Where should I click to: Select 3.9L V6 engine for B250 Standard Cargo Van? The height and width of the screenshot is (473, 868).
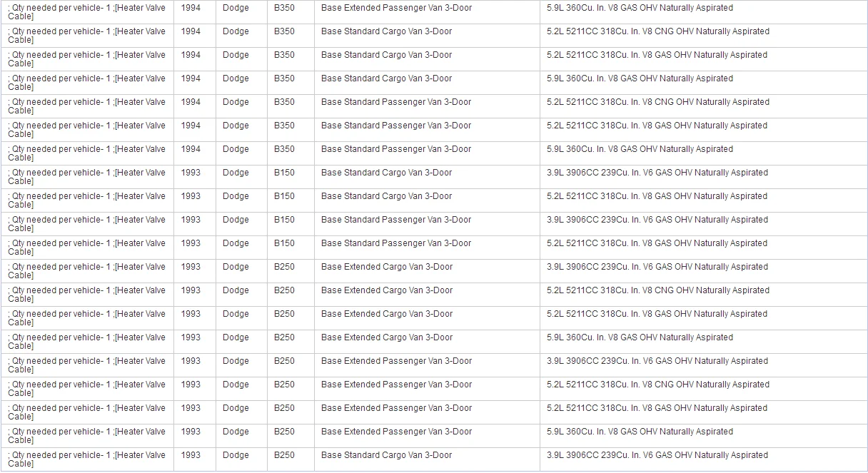tap(657, 455)
